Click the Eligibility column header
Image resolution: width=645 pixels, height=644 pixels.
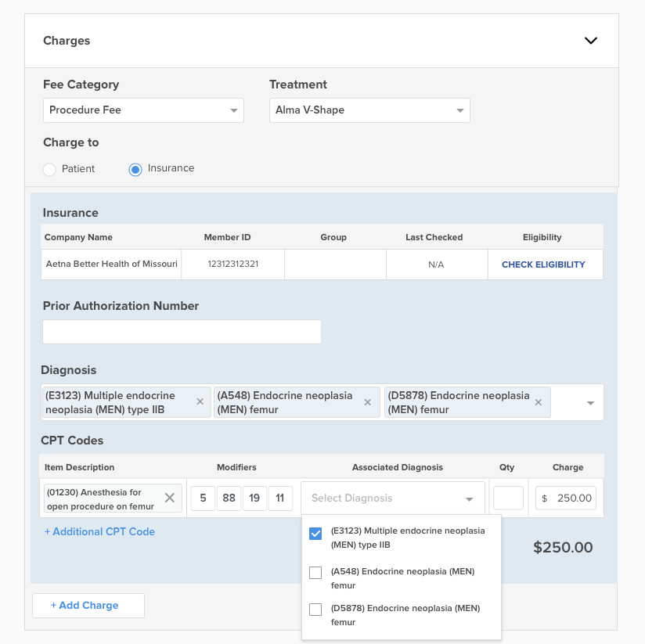[x=542, y=237]
